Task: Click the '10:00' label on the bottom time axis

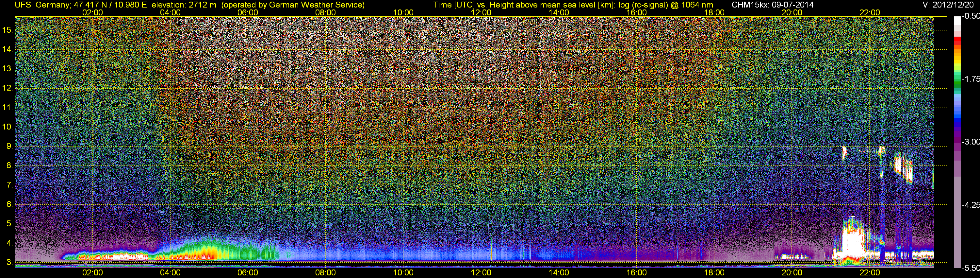Action: 403,273
